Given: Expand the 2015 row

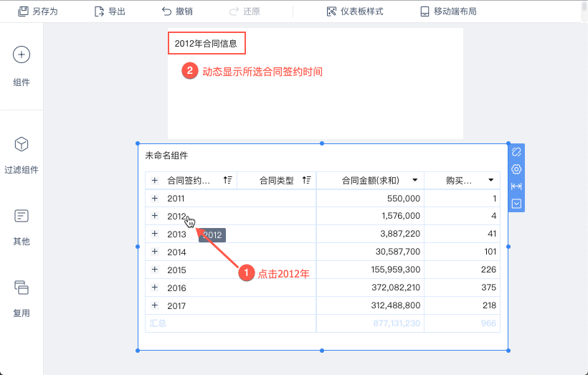Looking at the screenshot, I should 154,270.
